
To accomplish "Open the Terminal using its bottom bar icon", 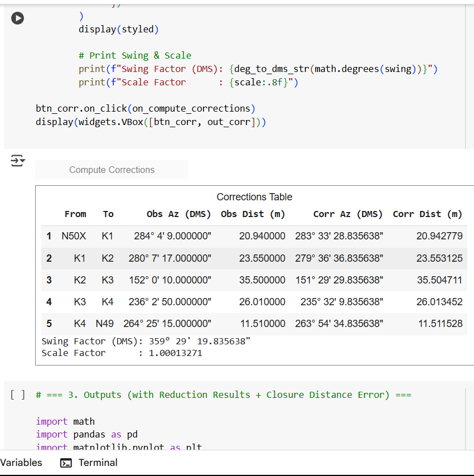I will 66,463.
